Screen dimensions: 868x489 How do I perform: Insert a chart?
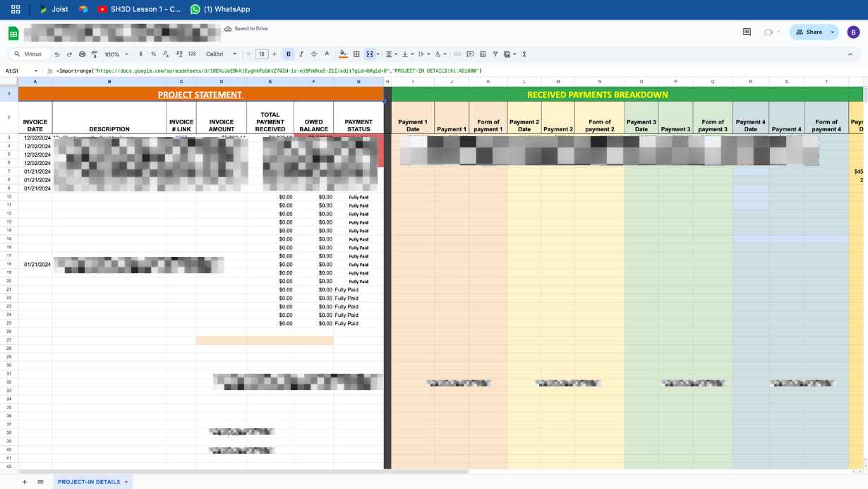[x=483, y=54]
